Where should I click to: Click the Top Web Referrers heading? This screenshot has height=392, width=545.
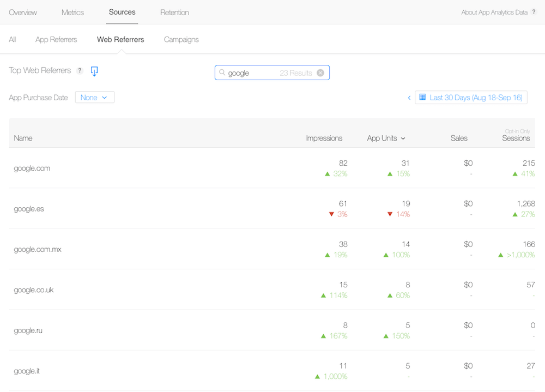coord(40,70)
